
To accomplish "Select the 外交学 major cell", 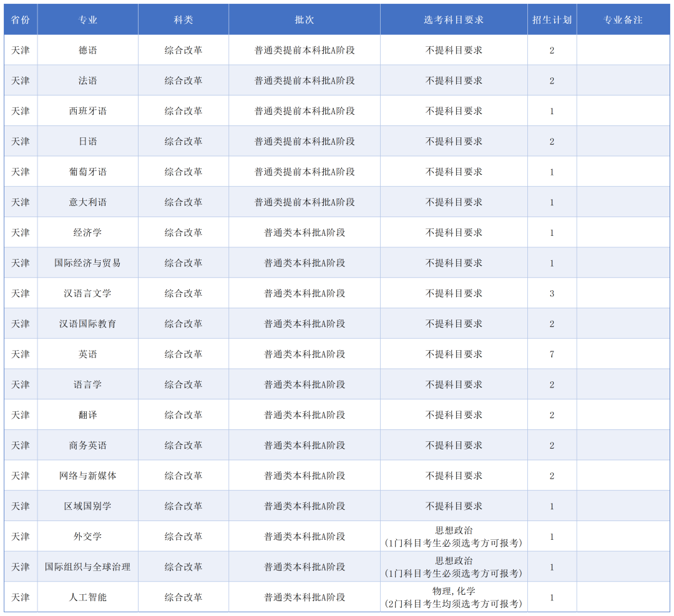I will tap(88, 537).
